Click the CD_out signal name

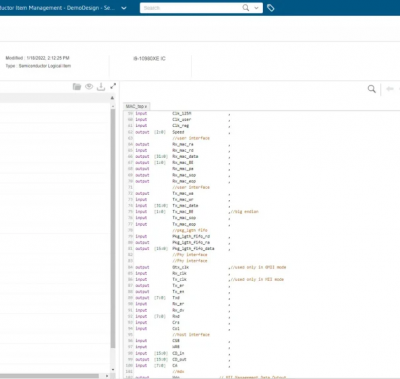pyautogui.click(x=179, y=359)
